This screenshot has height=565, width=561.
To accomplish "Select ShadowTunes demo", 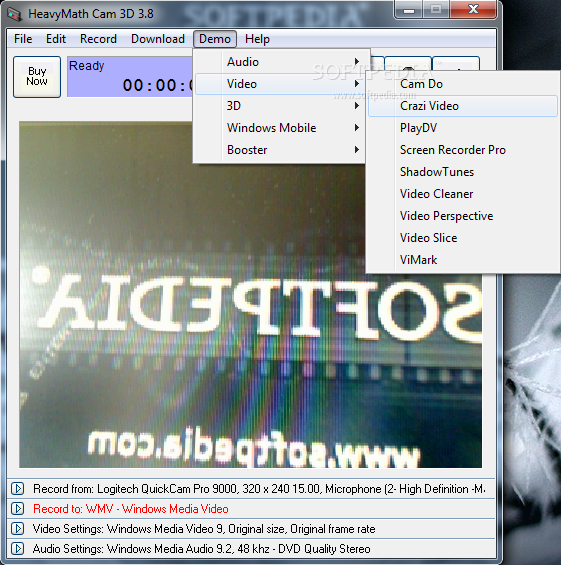I will [x=463, y=172].
